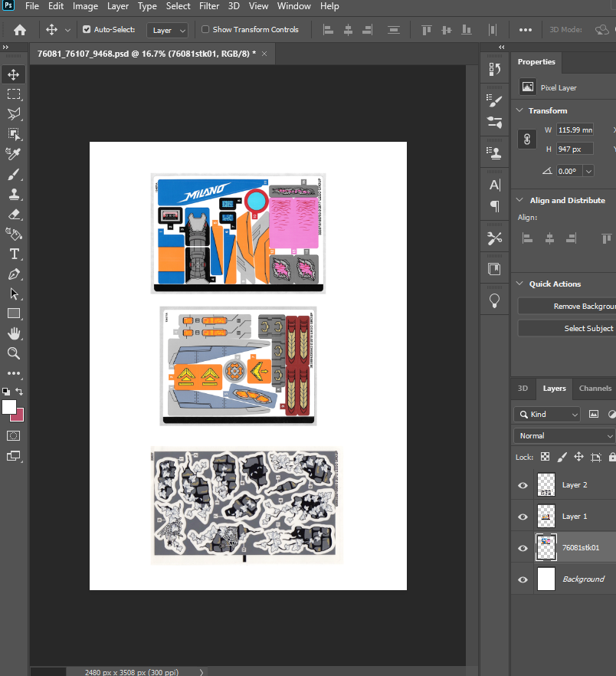The image size is (616, 676).
Task: Open more align options ellipsis
Action: pyautogui.click(x=525, y=30)
